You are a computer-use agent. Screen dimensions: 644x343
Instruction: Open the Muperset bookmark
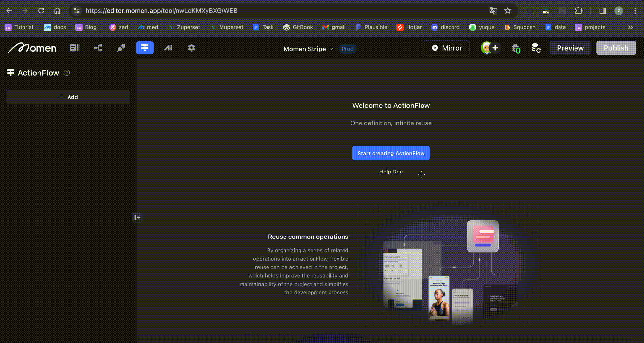pyautogui.click(x=227, y=27)
